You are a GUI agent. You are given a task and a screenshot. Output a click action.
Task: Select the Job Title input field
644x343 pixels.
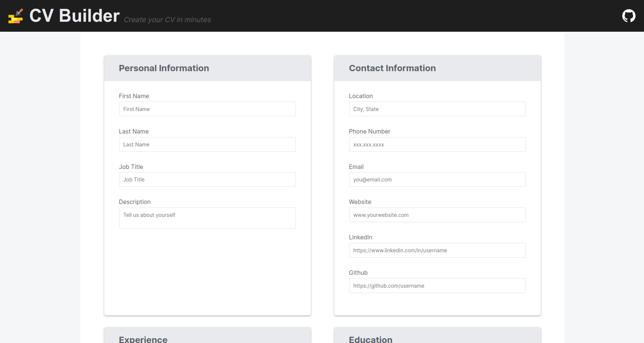pos(207,180)
